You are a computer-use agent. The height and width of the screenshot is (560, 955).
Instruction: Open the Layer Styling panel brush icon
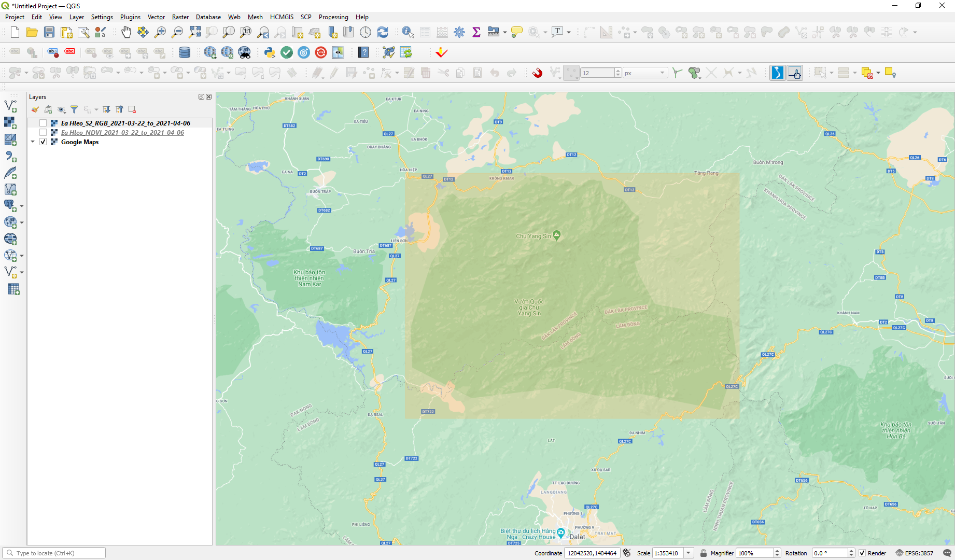tap(35, 109)
